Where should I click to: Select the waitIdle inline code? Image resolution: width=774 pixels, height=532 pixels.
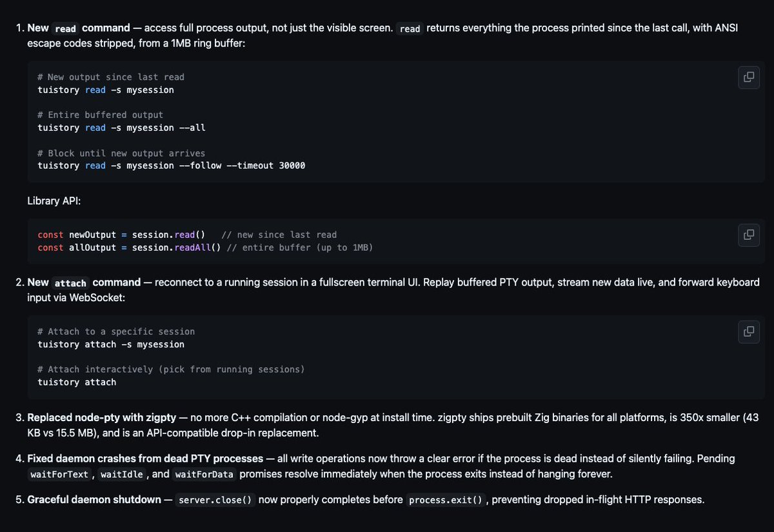click(122, 475)
